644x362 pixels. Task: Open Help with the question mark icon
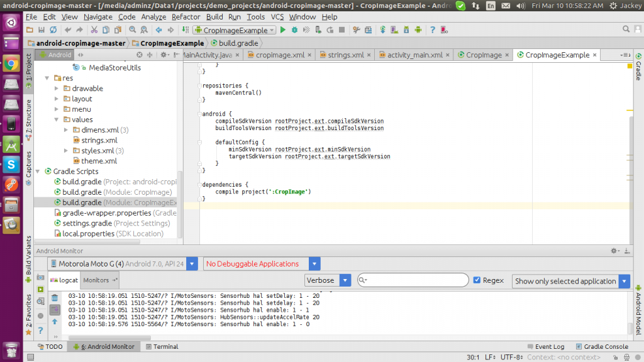(x=432, y=30)
